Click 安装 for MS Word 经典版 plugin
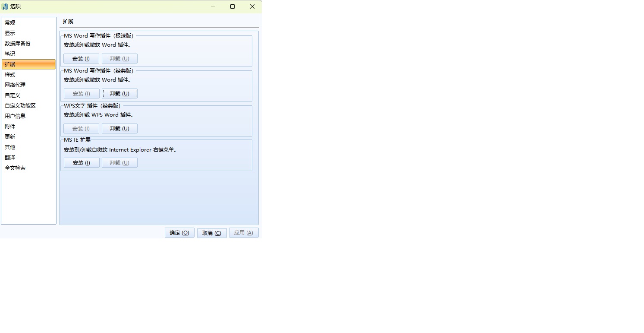This screenshot has height=333, width=644. [82, 94]
